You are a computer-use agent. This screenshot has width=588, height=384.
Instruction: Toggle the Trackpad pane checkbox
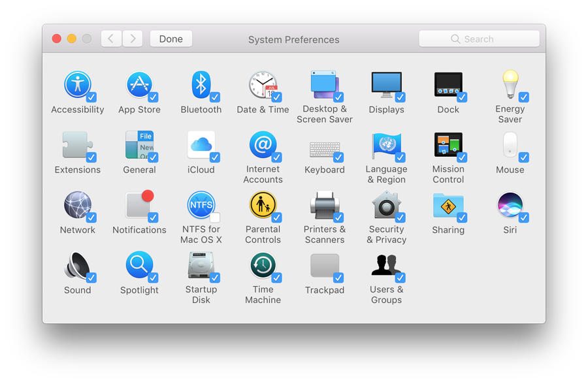(x=338, y=278)
